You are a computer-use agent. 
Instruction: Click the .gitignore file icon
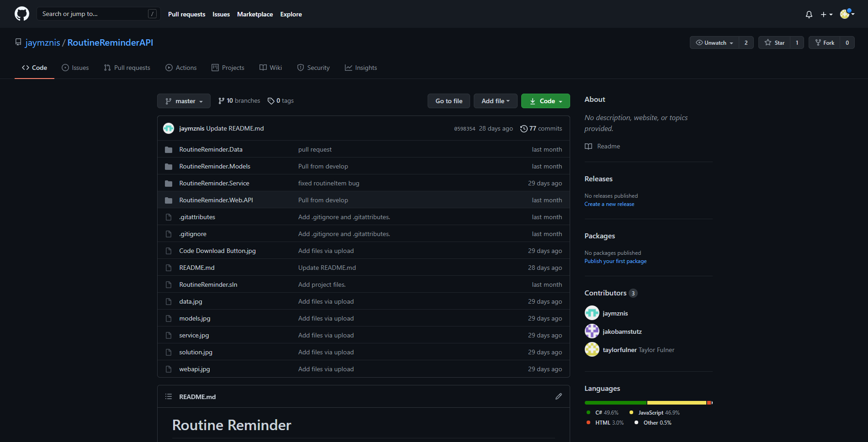(169, 234)
